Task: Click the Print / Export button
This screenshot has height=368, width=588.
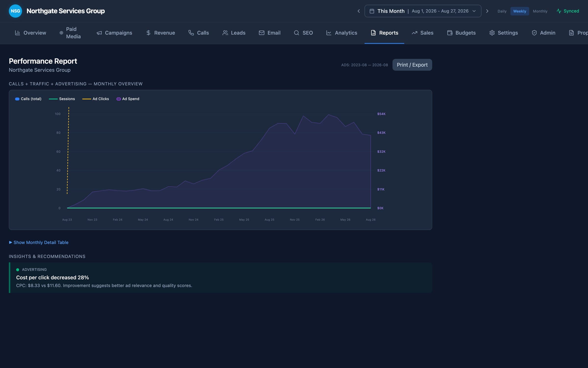Action: click(x=412, y=65)
